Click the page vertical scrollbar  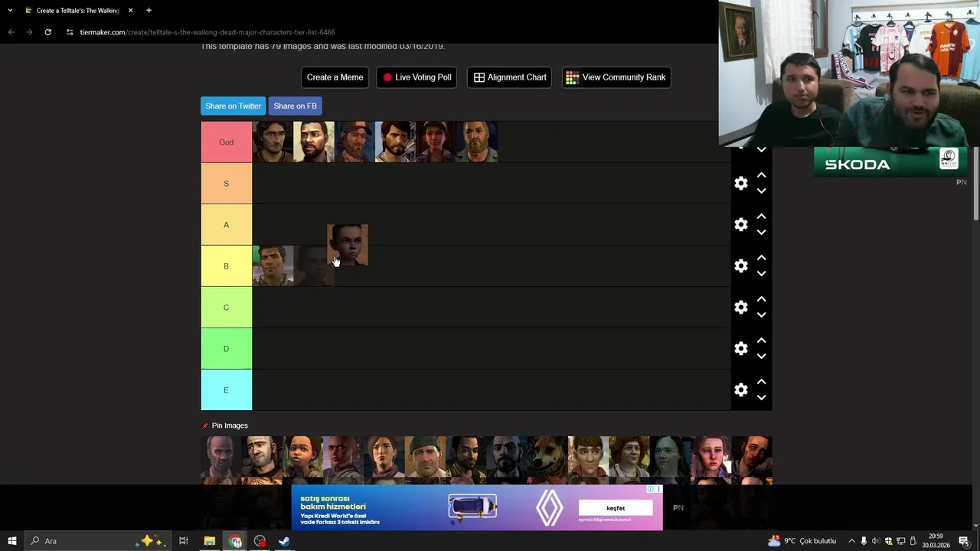[975, 184]
